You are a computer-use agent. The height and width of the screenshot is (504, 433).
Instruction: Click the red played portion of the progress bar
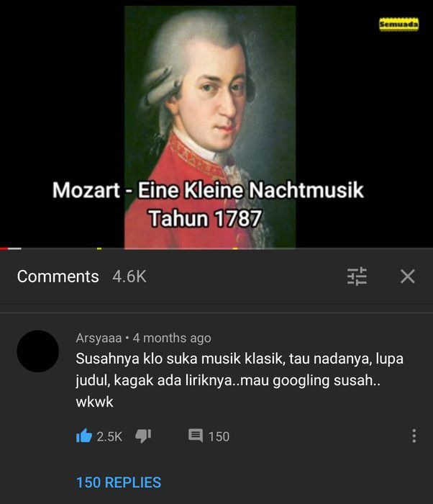tap(4, 248)
